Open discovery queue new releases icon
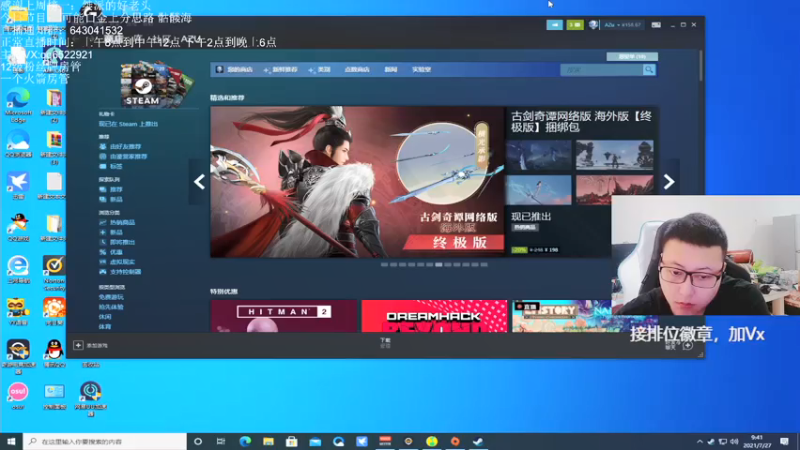Viewport: 800px width, 450px height. (103, 199)
